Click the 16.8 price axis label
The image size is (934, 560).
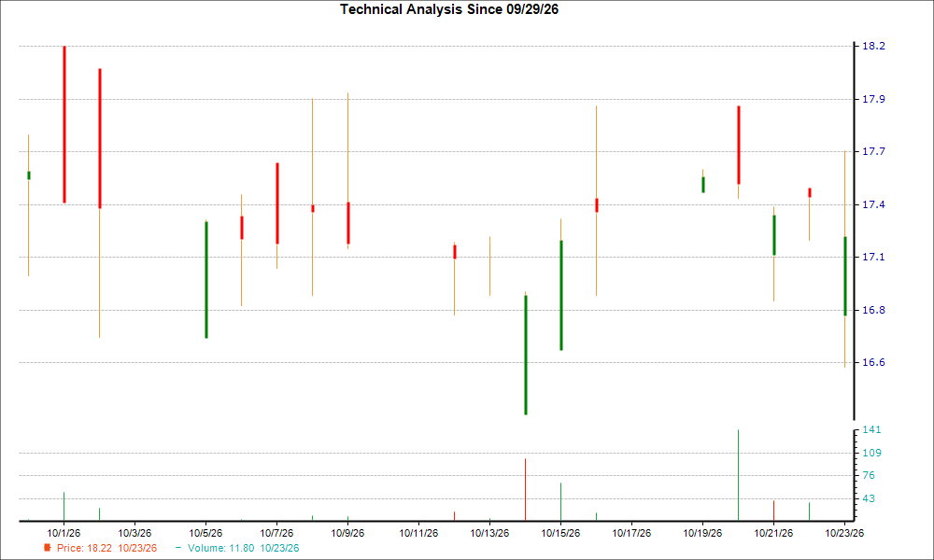[x=873, y=310]
